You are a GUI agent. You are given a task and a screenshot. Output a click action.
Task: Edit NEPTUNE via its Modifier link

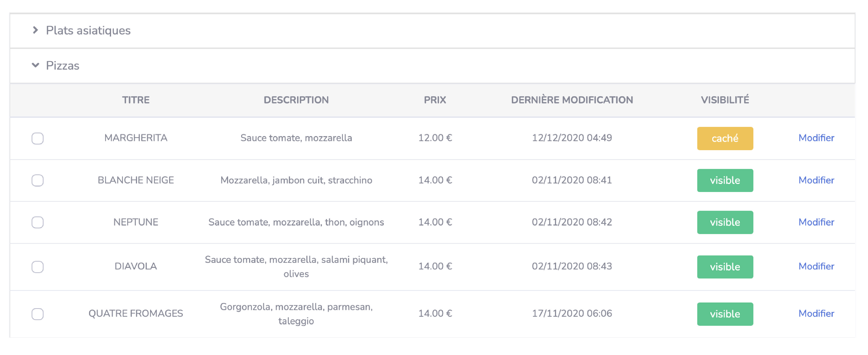tap(816, 222)
